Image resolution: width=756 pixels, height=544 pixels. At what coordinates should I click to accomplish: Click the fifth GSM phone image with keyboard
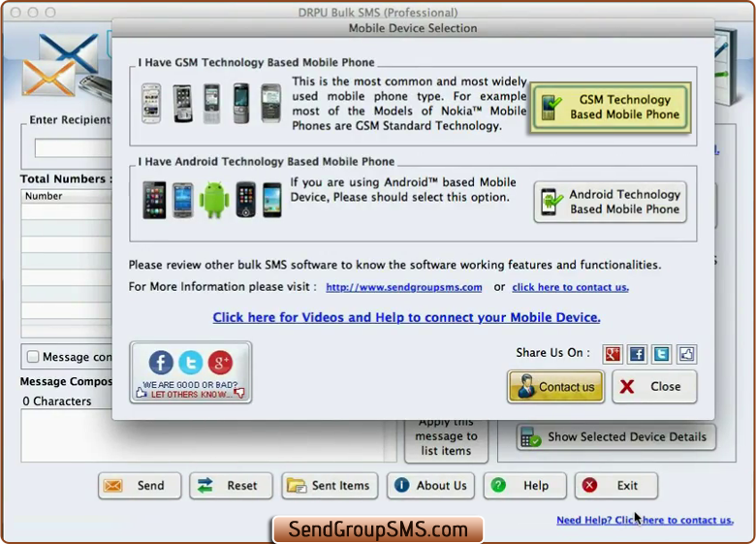coord(270,103)
